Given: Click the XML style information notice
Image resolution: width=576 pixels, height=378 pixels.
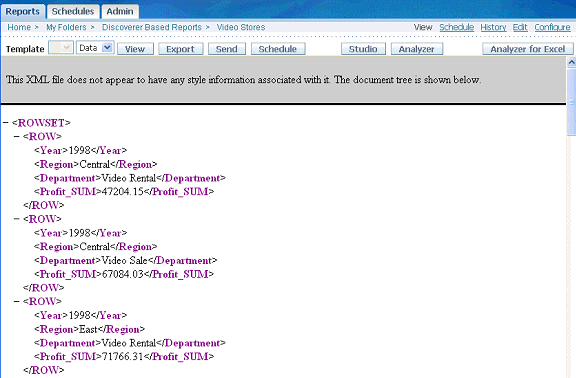Looking at the screenshot, I should (243, 80).
